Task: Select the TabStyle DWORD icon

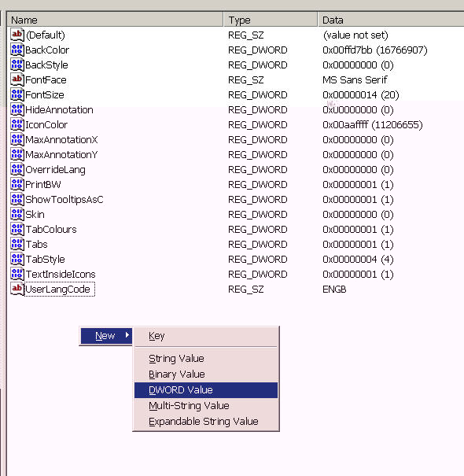Action: tap(17, 259)
